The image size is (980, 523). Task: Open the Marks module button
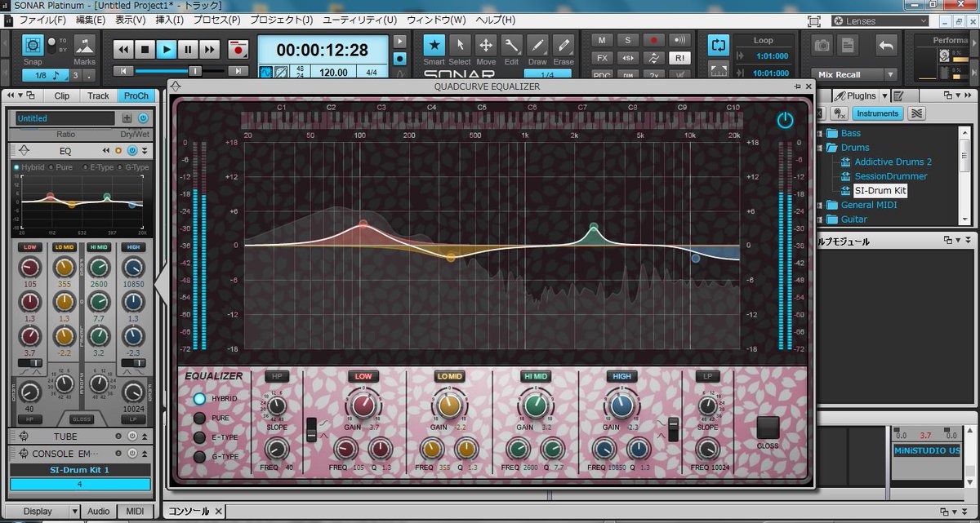coord(84,45)
